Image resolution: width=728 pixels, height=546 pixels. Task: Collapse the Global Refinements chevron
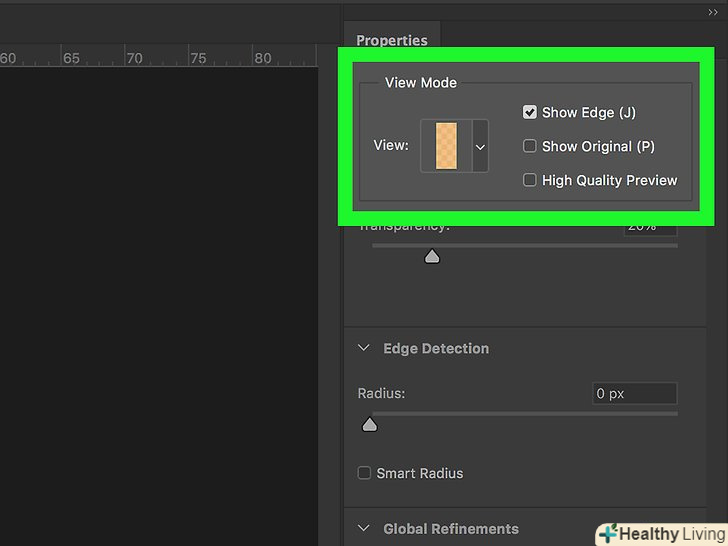click(363, 529)
